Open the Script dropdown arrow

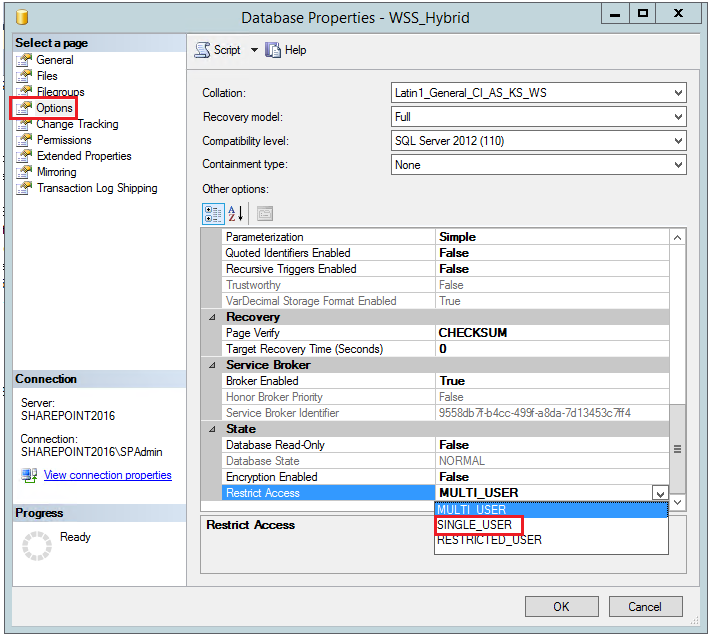point(254,50)
